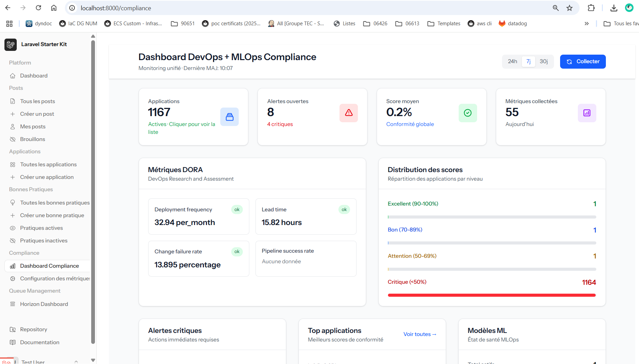Click the Bon (70-89%) progress bar

pyautogui.click(x=492, y=243)
